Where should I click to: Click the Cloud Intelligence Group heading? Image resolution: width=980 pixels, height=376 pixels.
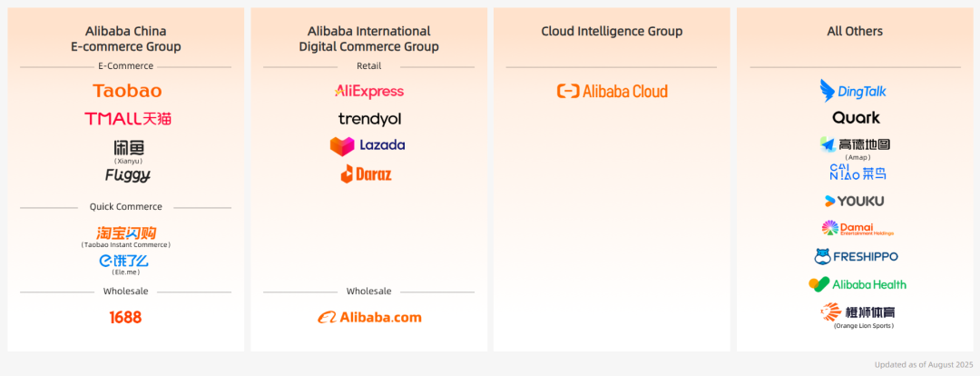click(x=612, y=32)
